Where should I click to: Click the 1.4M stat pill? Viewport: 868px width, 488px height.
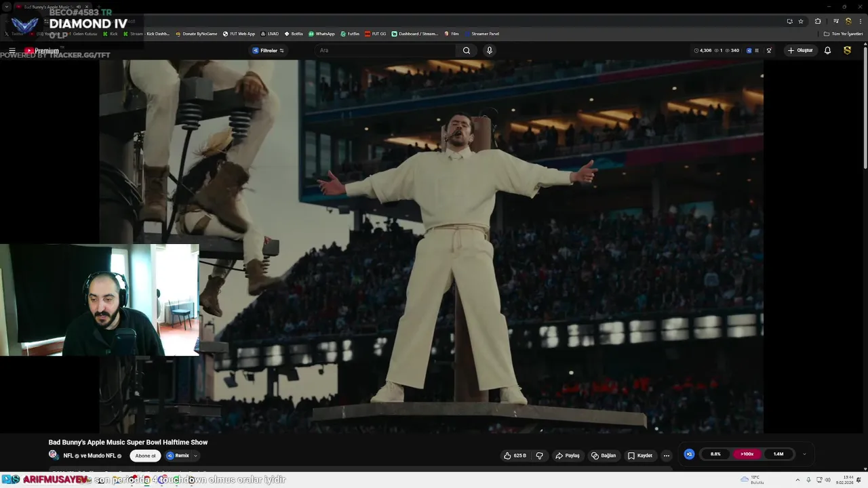(778, 454)
